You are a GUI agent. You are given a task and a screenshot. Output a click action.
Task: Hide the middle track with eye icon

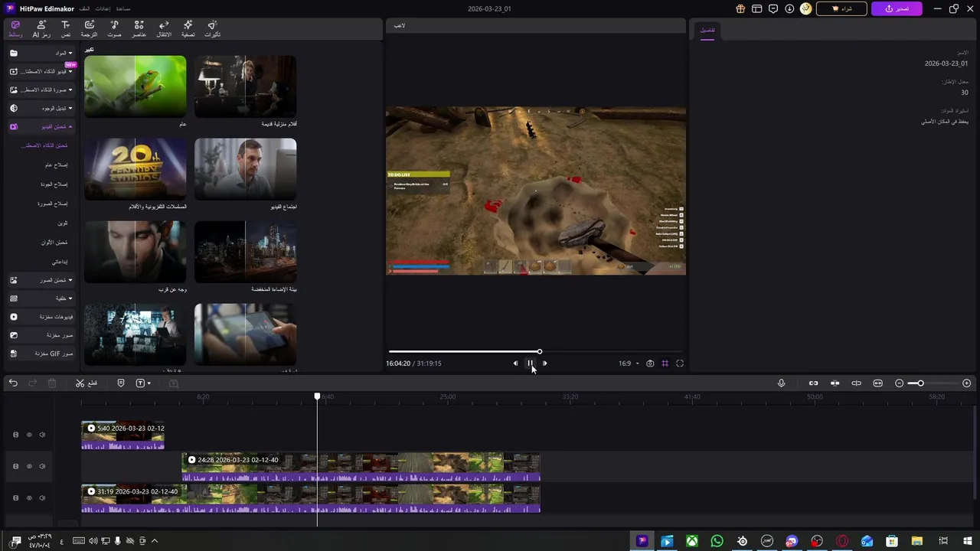pos(29,466)
